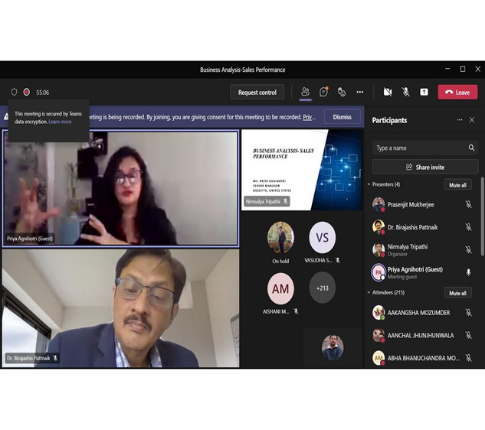The width and height of the screenshot is (485, 430).
Task: Select AAKANGSHA MOZUMDER attendee entry
Action: point(423,312)
